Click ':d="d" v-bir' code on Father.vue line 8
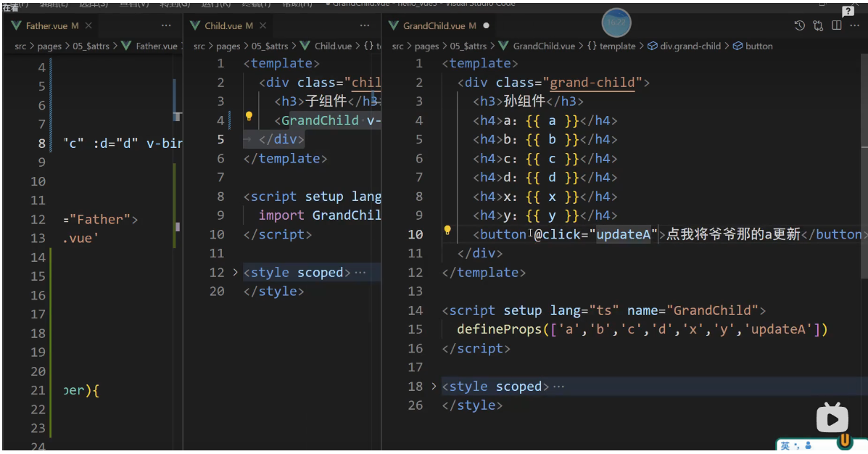 (x=137, y=144)
